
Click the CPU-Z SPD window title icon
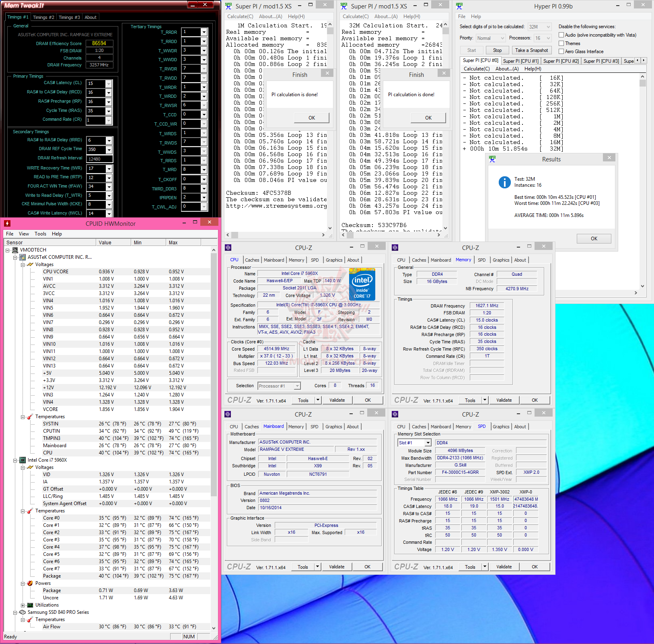coord(395,414)
